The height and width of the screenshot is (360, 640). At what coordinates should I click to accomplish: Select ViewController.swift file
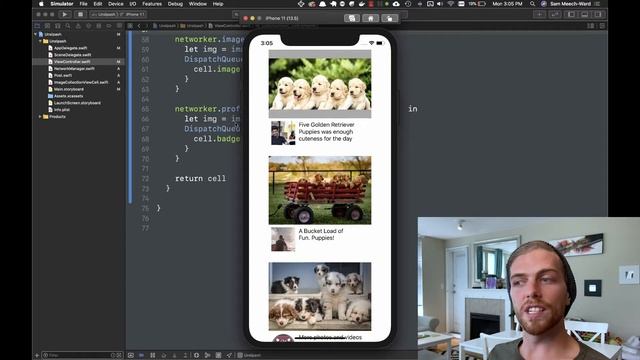pos(72,62)
